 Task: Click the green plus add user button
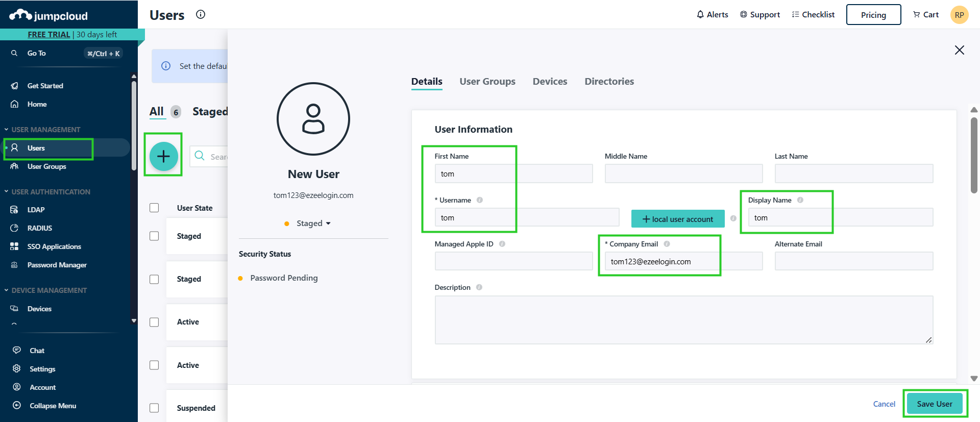pyautogui.click(x=163, y=156)
